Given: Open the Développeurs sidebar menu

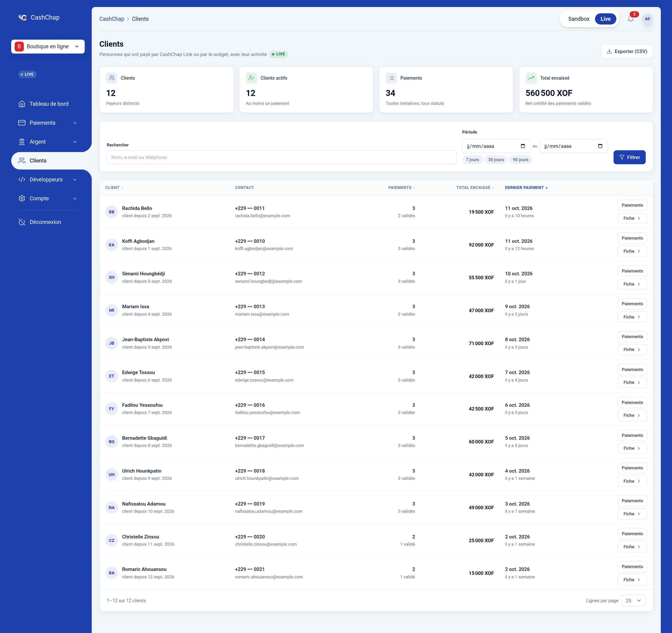Looking at the screenshot, I should click(x=48, y=180).
